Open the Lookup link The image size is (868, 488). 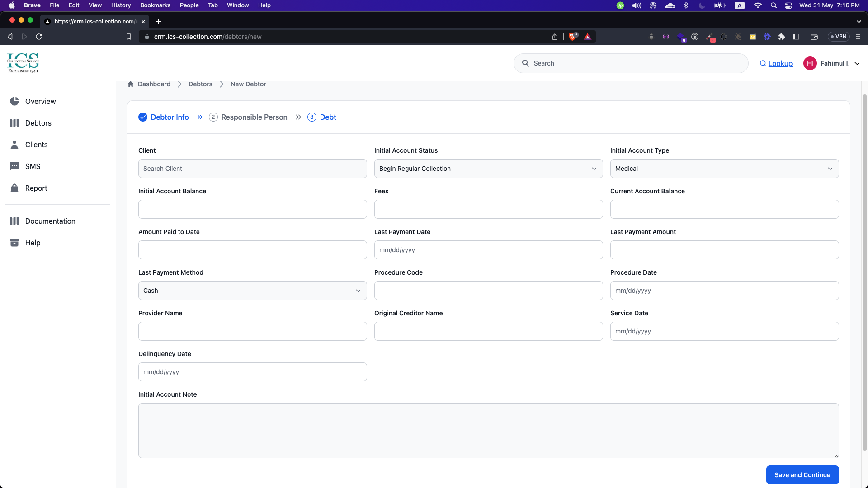(780, 63)
